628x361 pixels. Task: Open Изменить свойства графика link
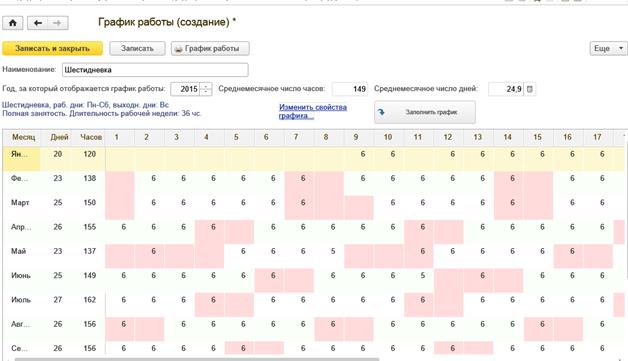point(313,111)
